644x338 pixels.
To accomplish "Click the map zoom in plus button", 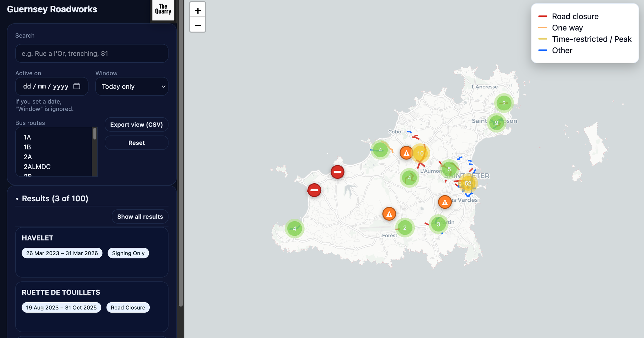I will tap(198, 11).
